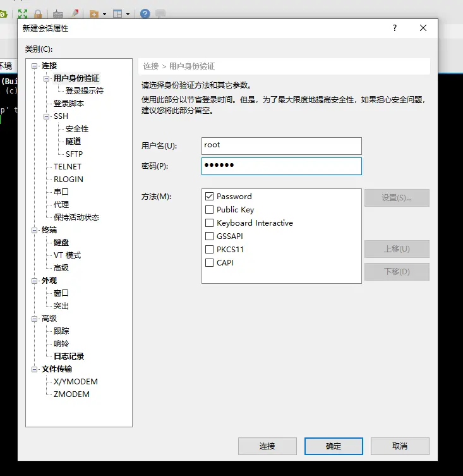The height and width of the screenshot is (476, 463).
Task: Select SFTP in the category tree
Action: click(x=74, y=154)
